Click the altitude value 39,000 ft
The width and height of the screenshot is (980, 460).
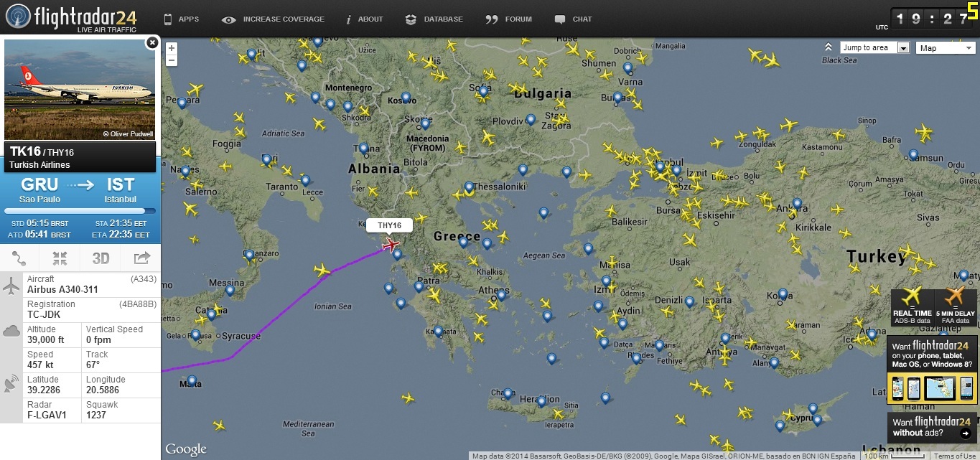(x=46, y=340)
